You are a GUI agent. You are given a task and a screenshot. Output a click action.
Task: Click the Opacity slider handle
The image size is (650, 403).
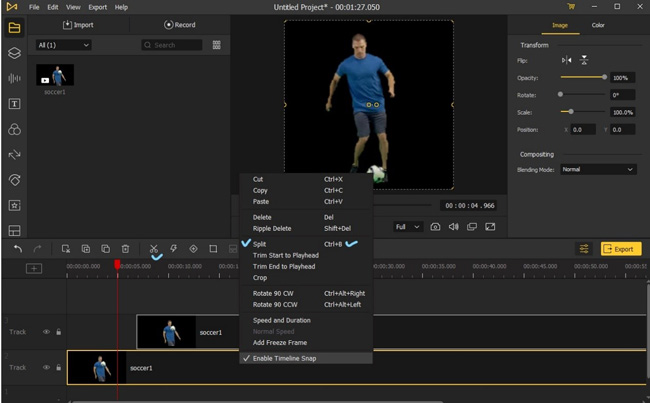(x=604, y=77)
